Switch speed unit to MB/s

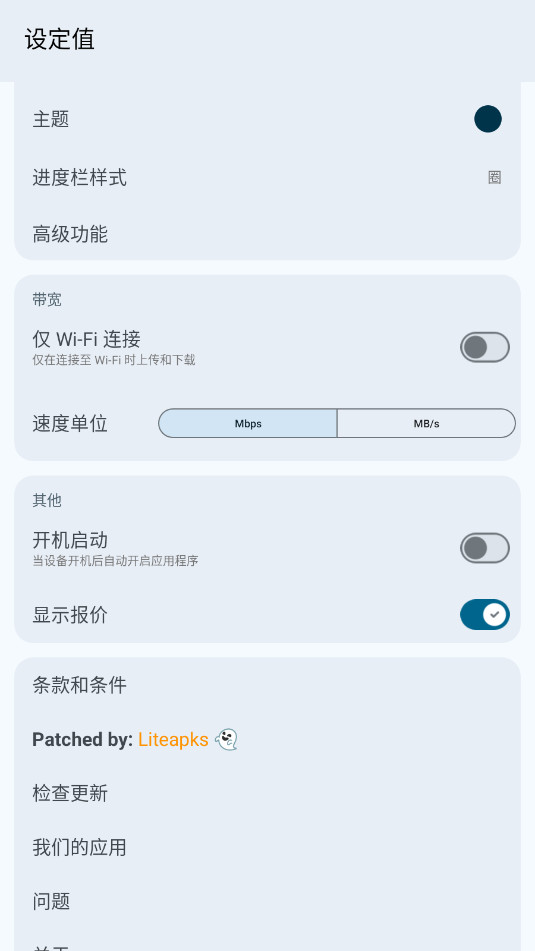pyautogui.click(x=426, y=423)
